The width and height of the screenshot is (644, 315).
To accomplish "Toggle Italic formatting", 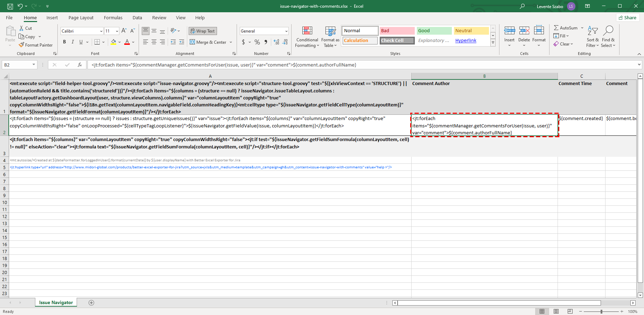I will [73, 42].
